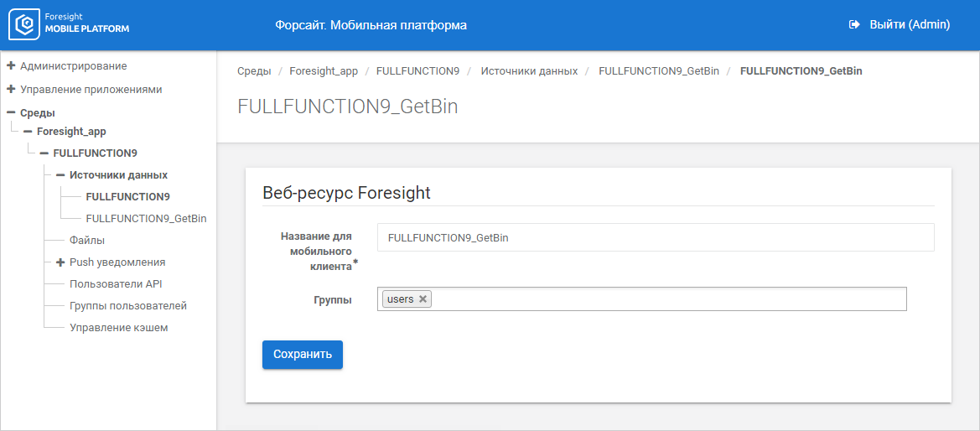Click Среды breadcrumb link
980x431 pixels.
(x=253, y=71)
